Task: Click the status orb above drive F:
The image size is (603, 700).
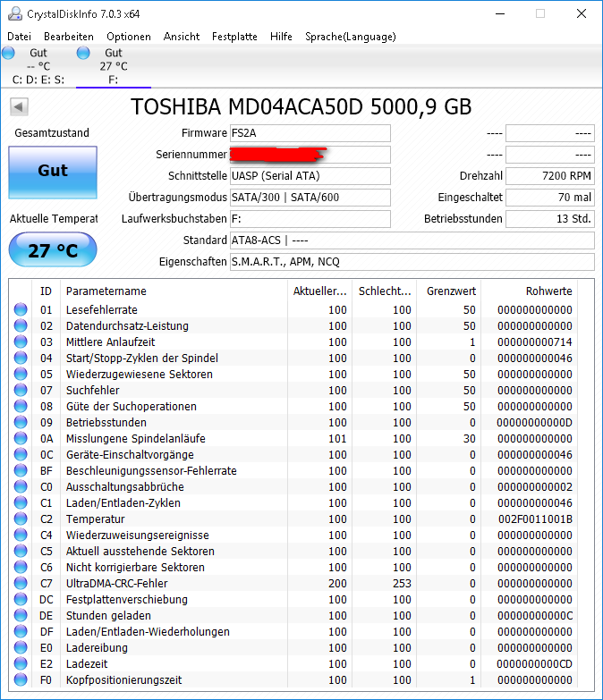Action: [83, 54]
